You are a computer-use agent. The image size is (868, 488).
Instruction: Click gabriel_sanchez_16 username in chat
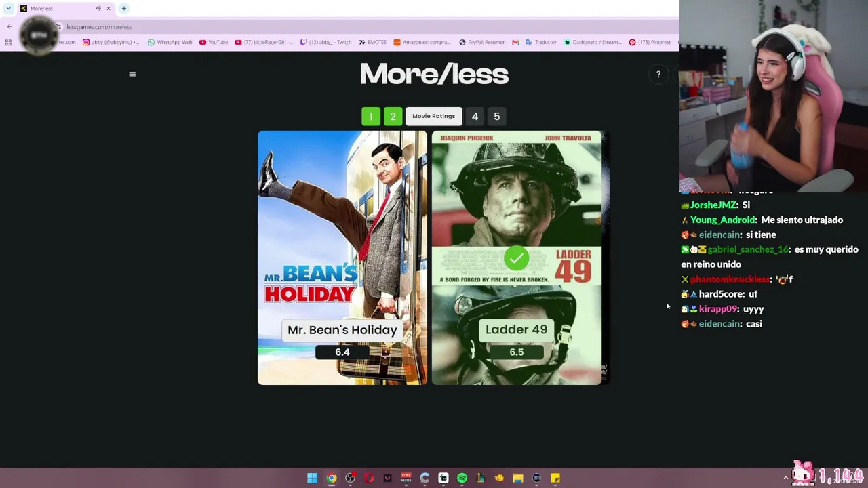(x=748, y=249)
